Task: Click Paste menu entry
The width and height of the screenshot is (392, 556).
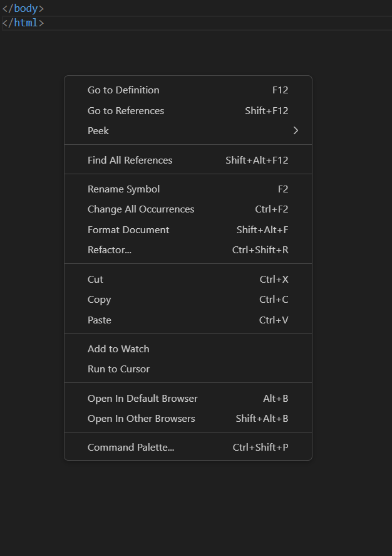Action: [x=188, y=320]
